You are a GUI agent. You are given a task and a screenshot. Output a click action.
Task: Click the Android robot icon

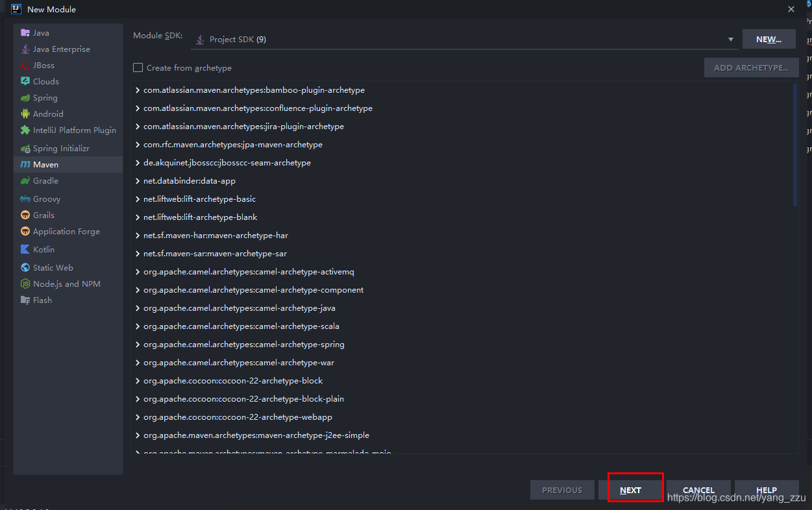tap(25, 114)
